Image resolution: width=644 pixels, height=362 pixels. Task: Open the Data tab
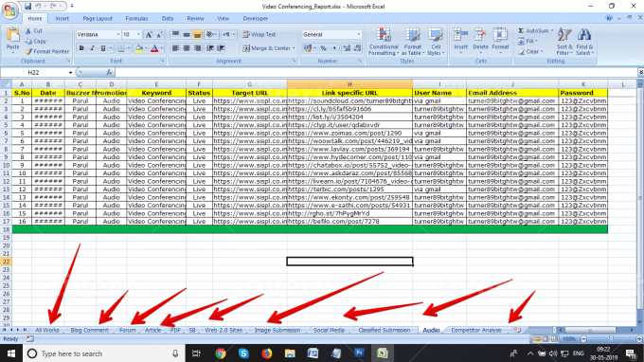[168, 19]
